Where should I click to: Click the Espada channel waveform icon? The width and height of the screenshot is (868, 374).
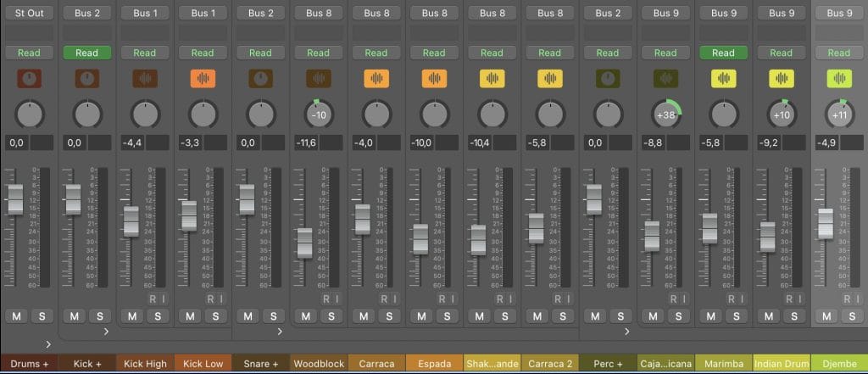(x=434, y=79)
